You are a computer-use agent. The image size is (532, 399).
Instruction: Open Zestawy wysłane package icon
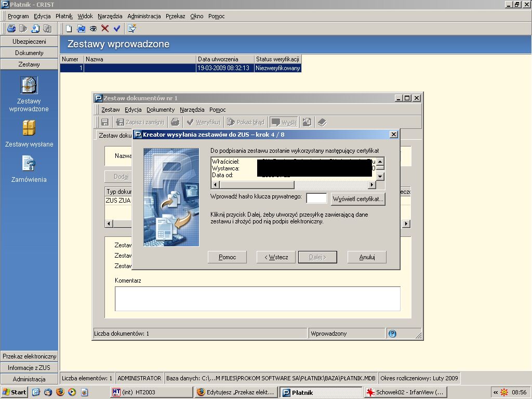[29, 128]
